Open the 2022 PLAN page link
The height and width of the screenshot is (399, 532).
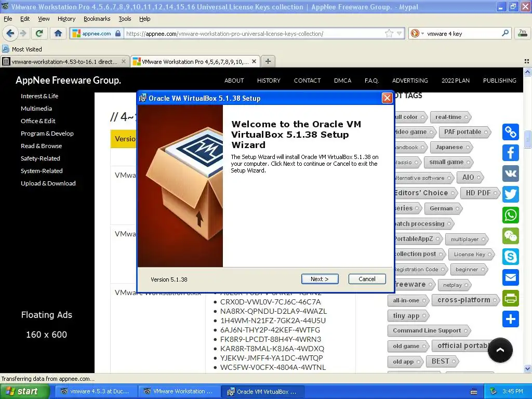pos(455,81)
